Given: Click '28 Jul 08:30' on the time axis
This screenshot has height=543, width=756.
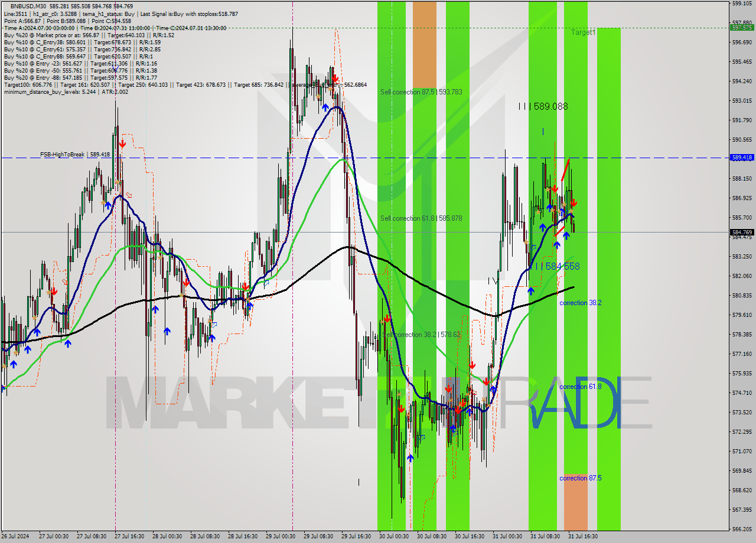Looking at the screenshot, I should tap(204, 537).
